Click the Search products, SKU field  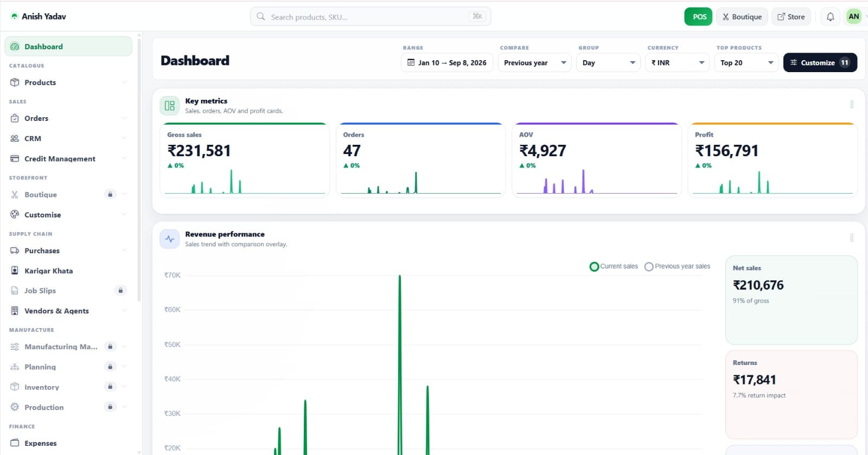pos(371,17)
